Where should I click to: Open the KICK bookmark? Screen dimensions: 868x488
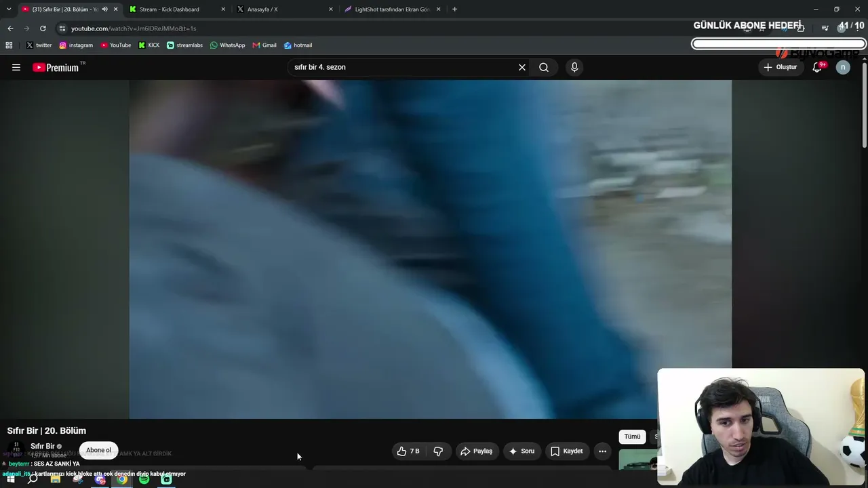(x=149, y=45)
